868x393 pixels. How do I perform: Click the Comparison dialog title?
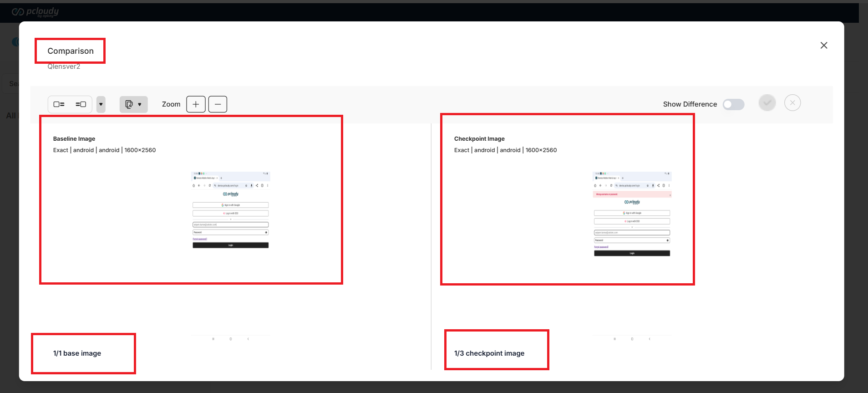coord(71,51)
